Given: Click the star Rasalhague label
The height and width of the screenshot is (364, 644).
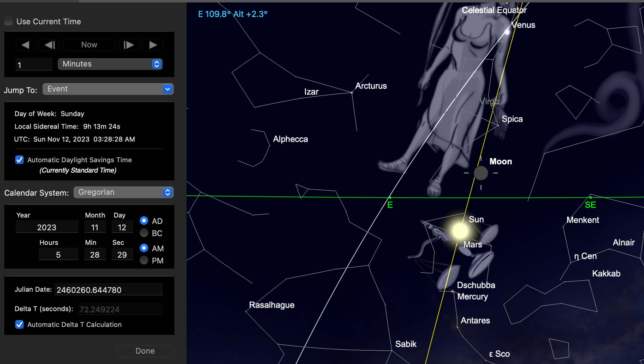Looking at the screenshot, I should (x=272, y=305).
